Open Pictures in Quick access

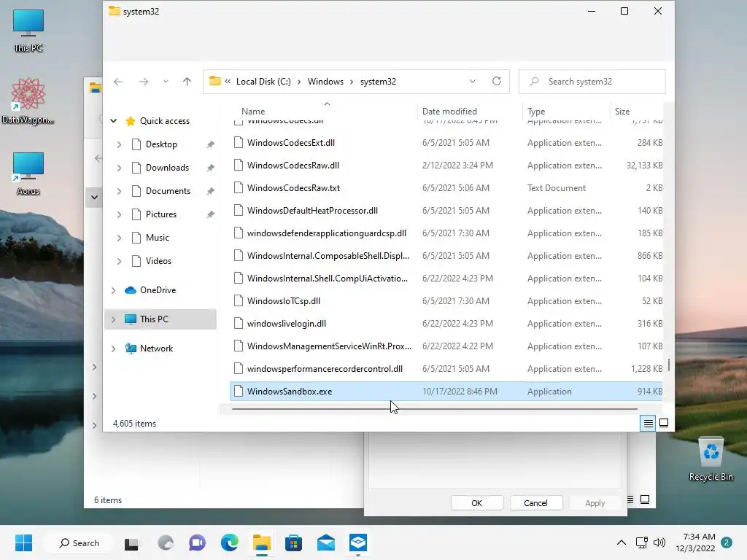(x=161, y=214)
